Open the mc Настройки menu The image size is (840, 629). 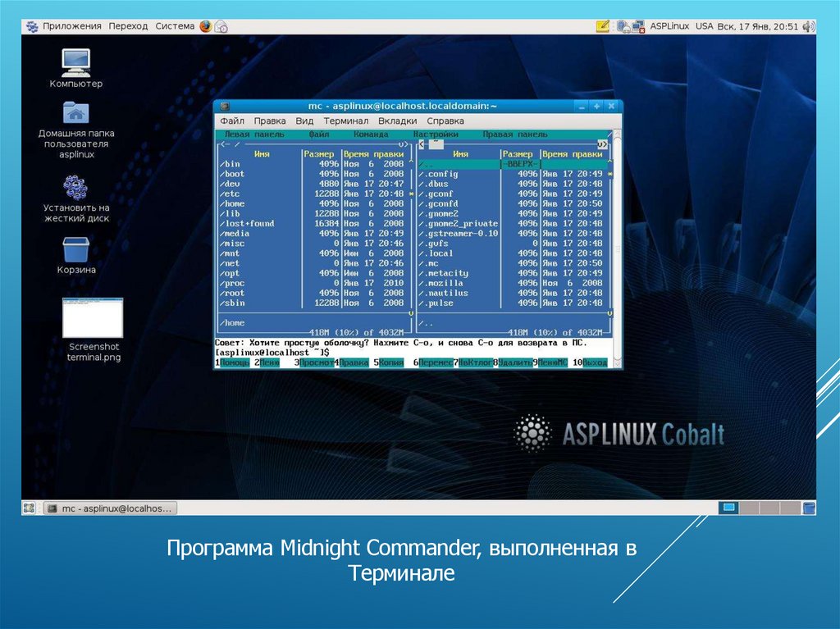pos(436,134)
